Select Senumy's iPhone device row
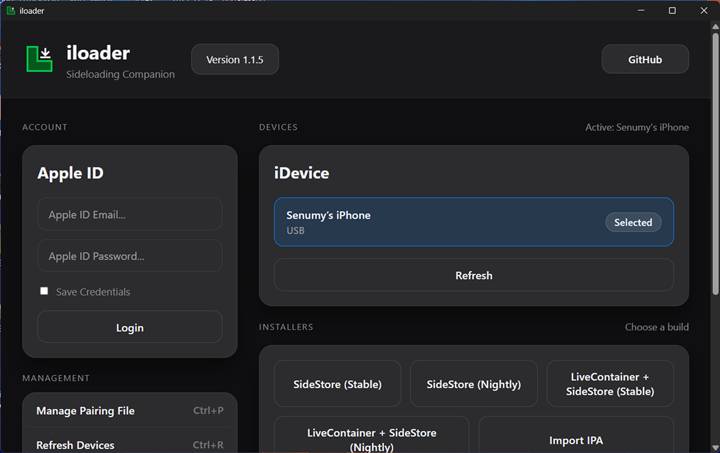The image size is (720, 453). tap(473, 222)
